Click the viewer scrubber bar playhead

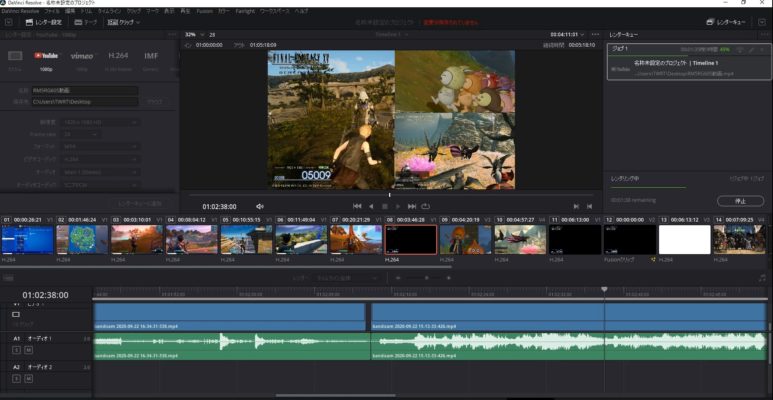[389, 195]
